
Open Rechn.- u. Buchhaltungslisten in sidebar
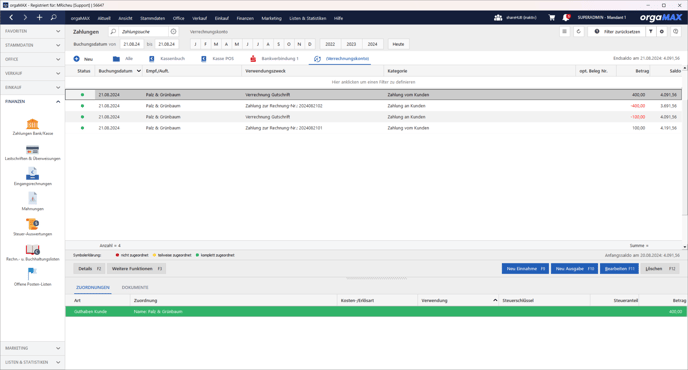tap(32, 253)
